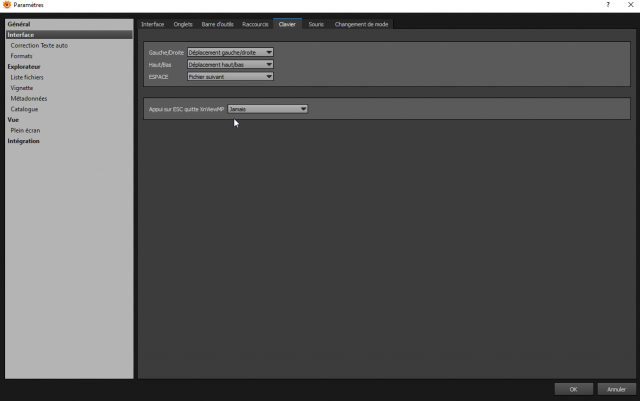Screen dimensions: 640x401
Task: Switch to the Onglets tab
Action: pos(183,25)
